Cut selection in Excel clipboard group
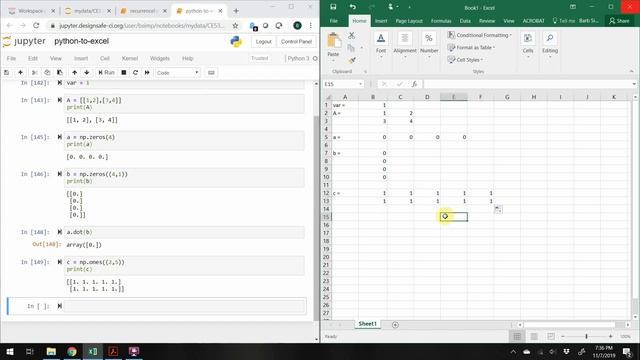The width and height of the screenshot is (640, 360). [x=351, y=36]
